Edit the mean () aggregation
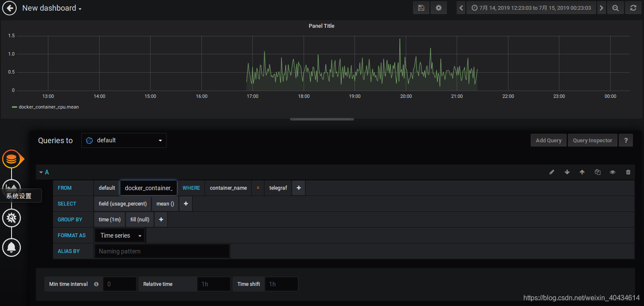Viewport: 644px width, 306px height. (165, 204)
